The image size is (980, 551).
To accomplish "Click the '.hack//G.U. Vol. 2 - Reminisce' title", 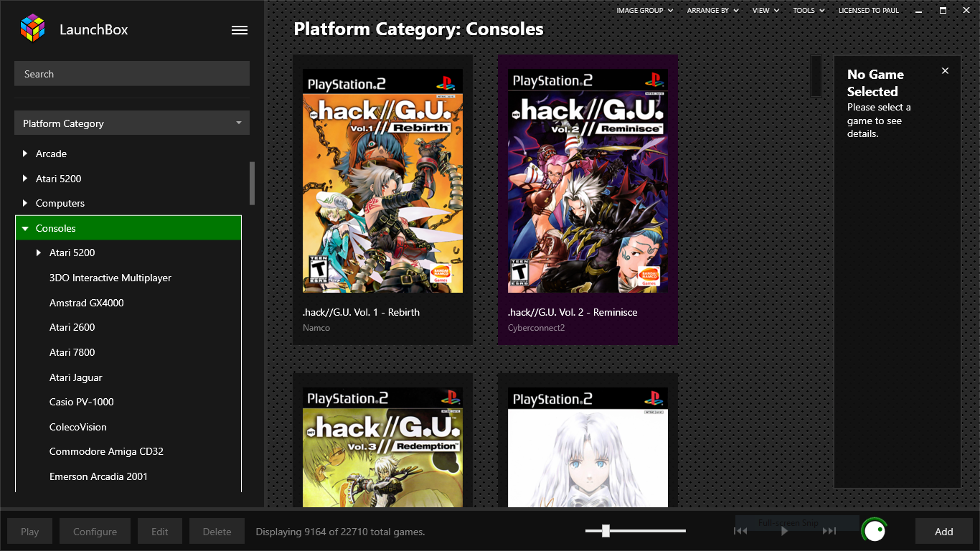I will pyautogui.click(x=573, y=312).
